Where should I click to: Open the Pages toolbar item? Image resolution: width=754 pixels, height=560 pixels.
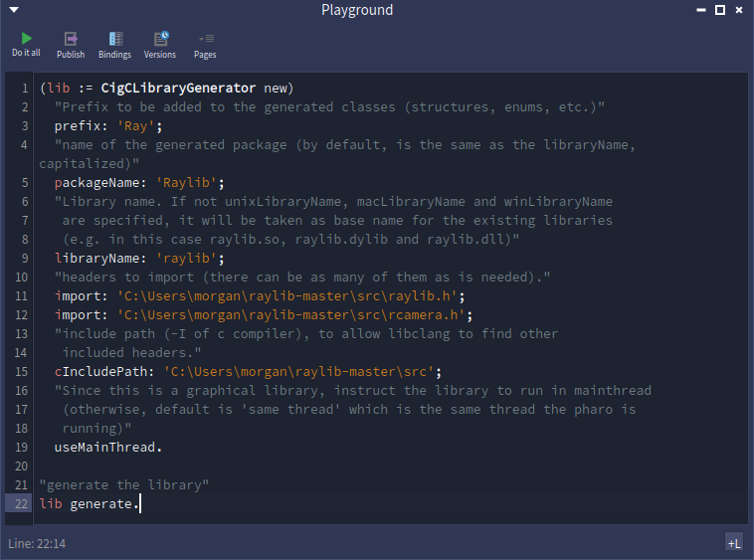coord(205,45)
